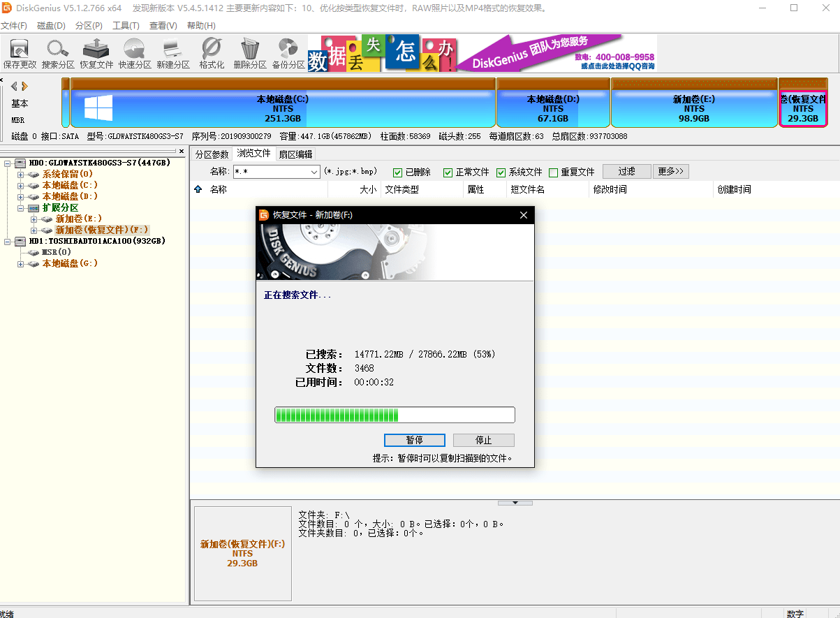Open the 文件(F) menu
Viewport: 840px width, 618px height.
[x=13, y=26]
